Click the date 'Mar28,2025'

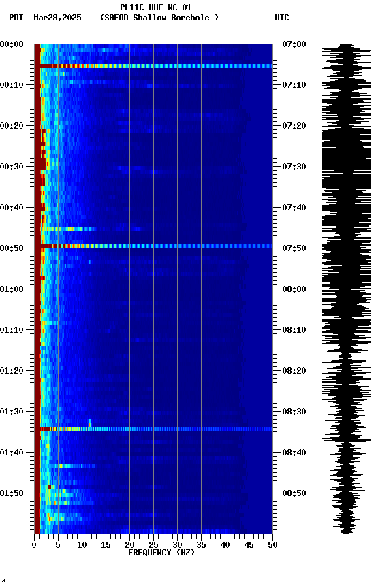click(57, 18)
